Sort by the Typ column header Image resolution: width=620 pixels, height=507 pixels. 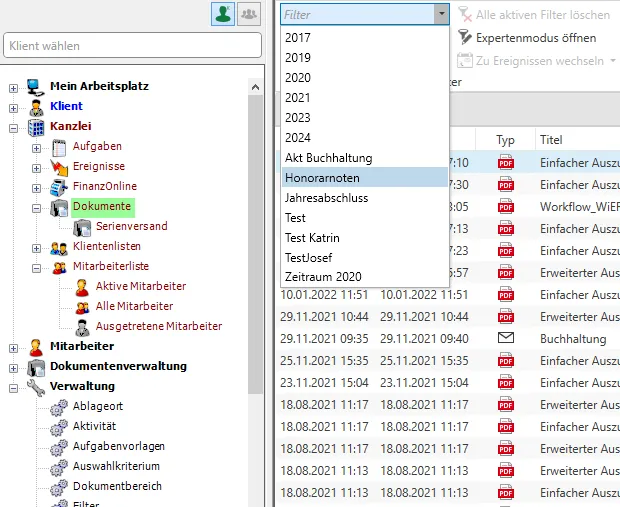[x=505, y=140]
